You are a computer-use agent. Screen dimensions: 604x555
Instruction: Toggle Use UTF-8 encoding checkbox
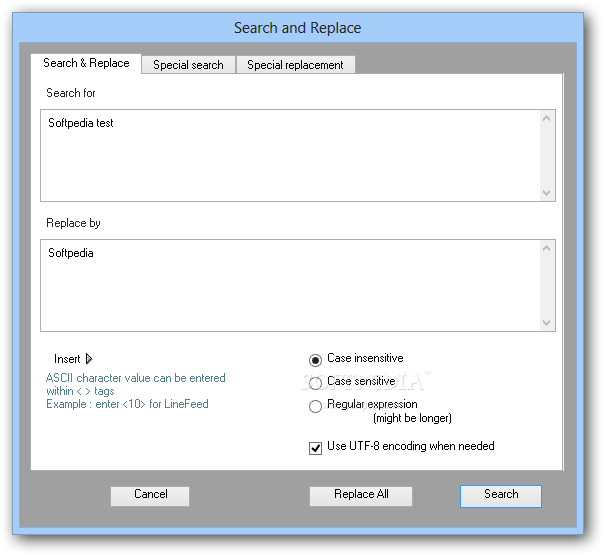[x=316, y=447]
